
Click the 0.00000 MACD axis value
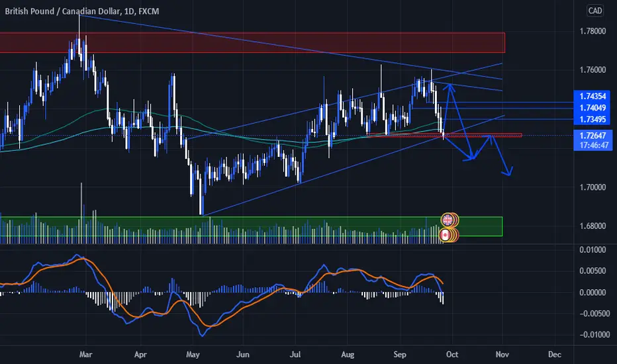(593, 293)
